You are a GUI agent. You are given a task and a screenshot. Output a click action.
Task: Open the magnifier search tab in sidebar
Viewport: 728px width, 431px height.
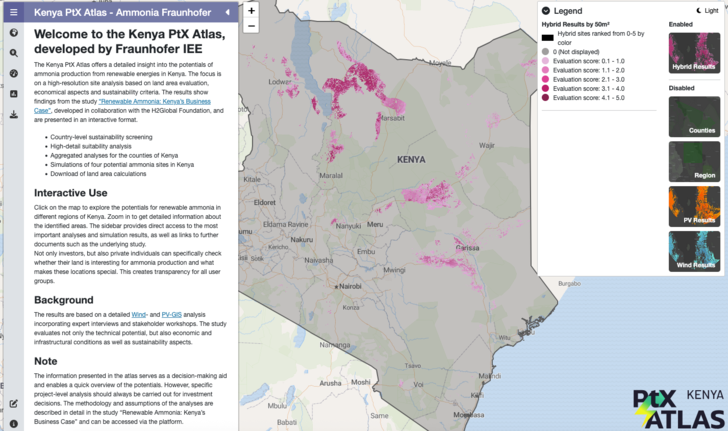[x=14, y=53]
